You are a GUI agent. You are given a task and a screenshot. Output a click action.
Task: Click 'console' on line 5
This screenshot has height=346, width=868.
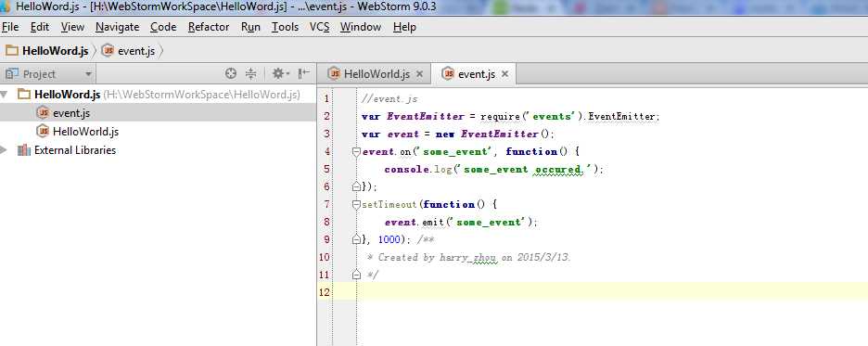(407, 169)
